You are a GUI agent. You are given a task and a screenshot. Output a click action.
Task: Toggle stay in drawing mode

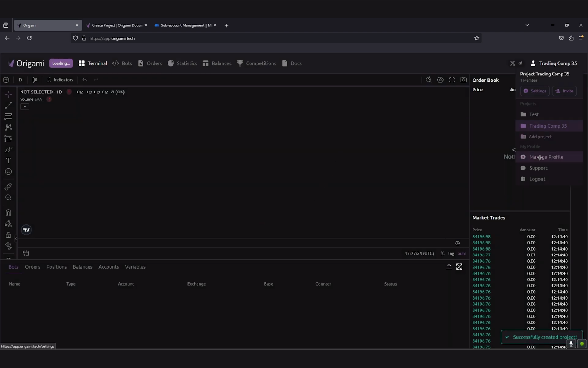[8, 224]
